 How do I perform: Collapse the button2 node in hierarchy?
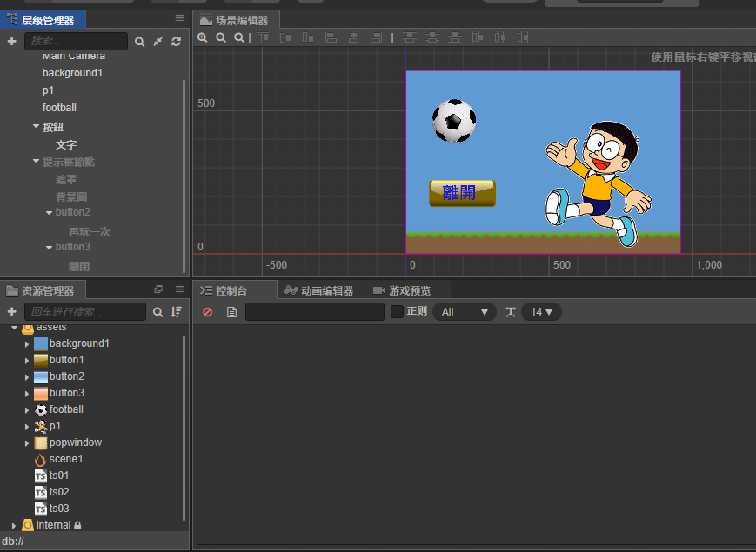[49, 212]
